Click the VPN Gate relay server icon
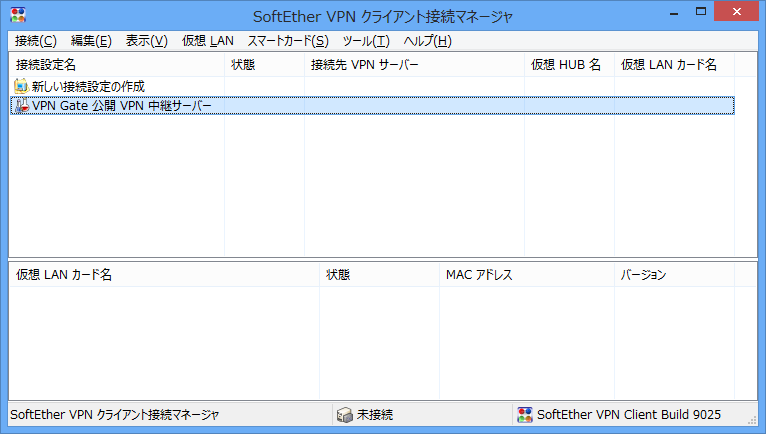 point(21,106)
